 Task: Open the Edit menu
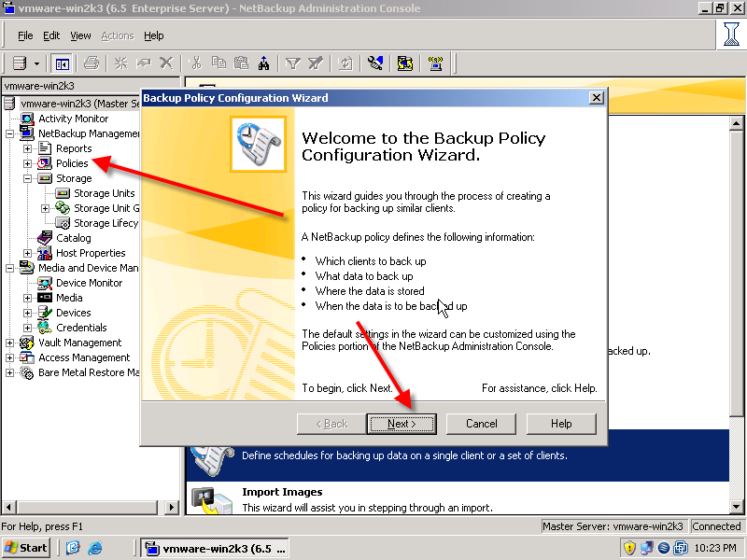[x=51, y=35]
